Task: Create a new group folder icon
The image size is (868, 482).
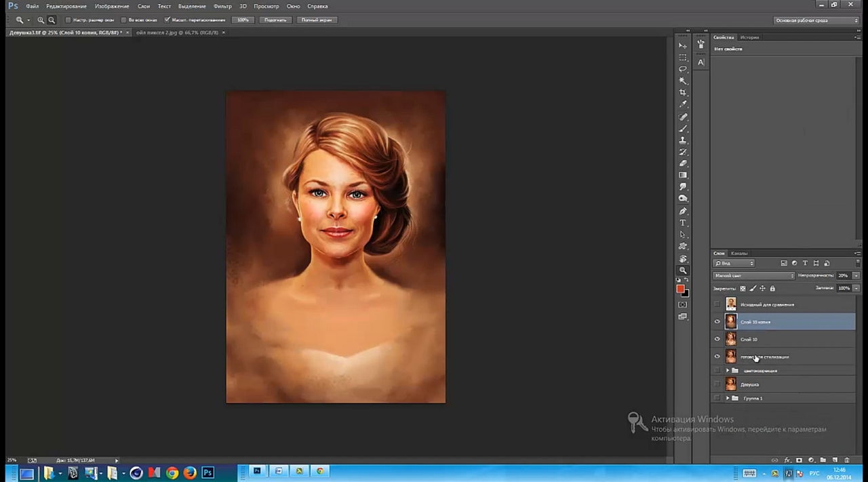Action: point(823,460)
